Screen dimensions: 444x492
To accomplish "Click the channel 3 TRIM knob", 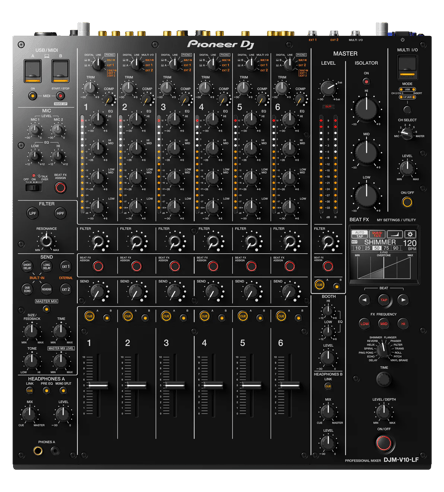I will pos(166,88).
